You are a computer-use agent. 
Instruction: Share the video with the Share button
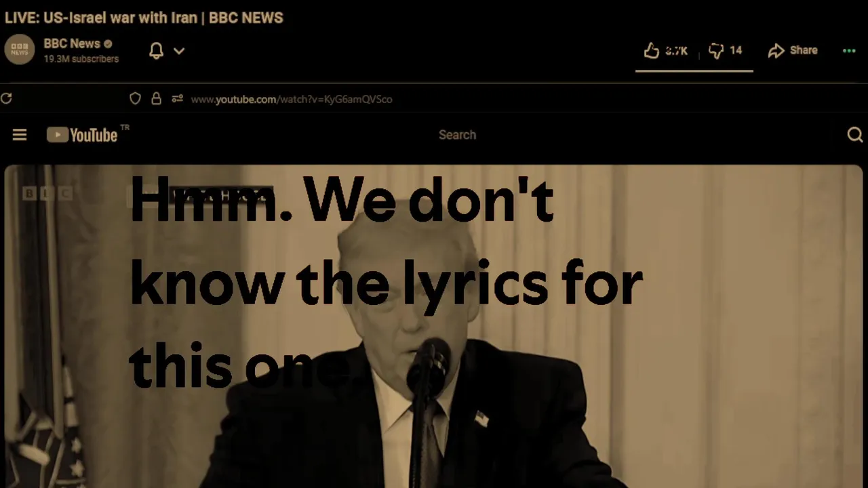tap(793, 51)
